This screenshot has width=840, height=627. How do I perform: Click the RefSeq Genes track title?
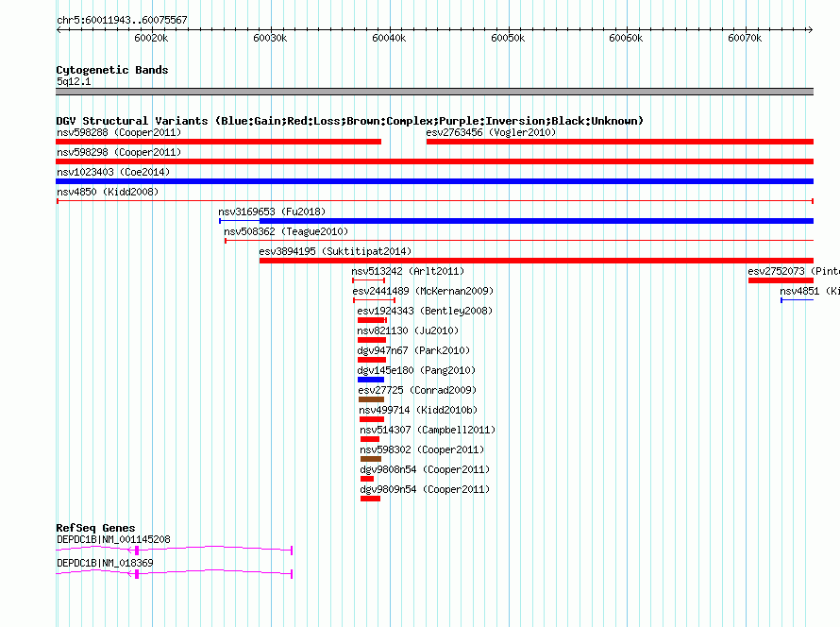pyautogui.click(x=95, y=528)
